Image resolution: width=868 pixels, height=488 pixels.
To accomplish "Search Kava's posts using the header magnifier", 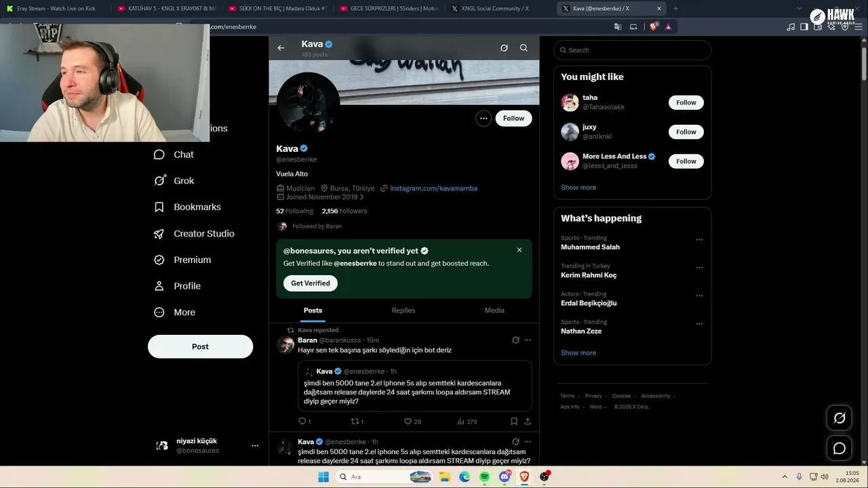I will pyautogui.click(x=524, y=48).
